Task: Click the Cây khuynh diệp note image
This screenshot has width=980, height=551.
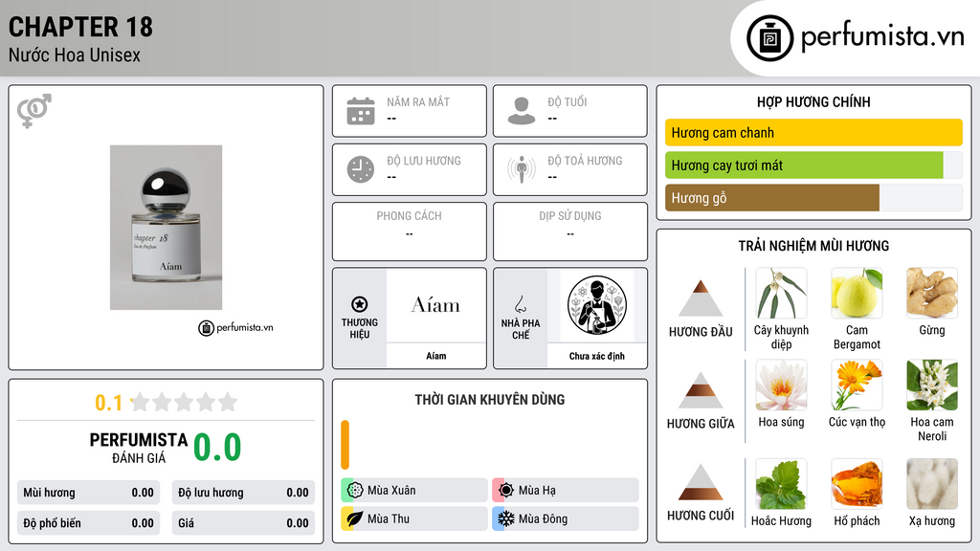Action: (x=781, y=293)
